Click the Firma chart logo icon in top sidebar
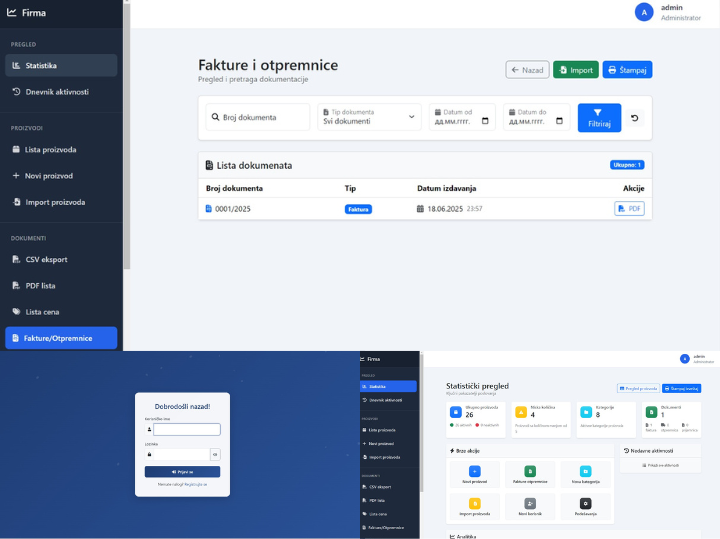The width and height of the screenshot is (720, 539). 11,12
